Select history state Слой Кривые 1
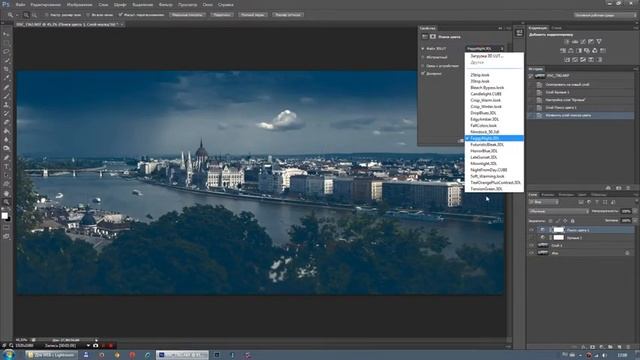Viewport: 640px width, 360px height. 557,92
